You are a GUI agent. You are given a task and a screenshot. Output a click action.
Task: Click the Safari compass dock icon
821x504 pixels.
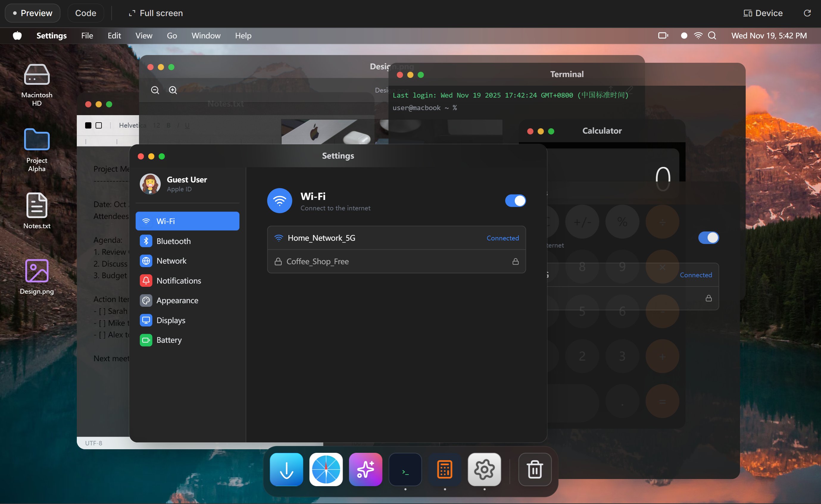coord(326,469)
